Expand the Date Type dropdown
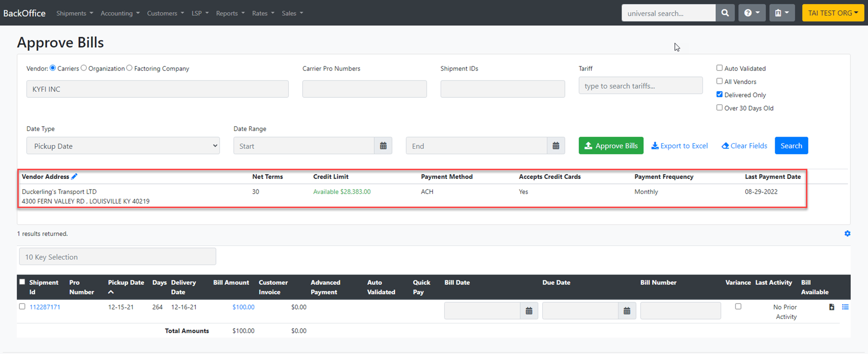 click(123, 146)
